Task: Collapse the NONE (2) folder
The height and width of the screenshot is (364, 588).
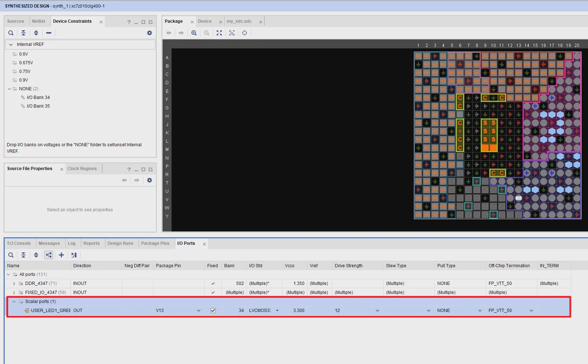Action: [x=9, y=89]
